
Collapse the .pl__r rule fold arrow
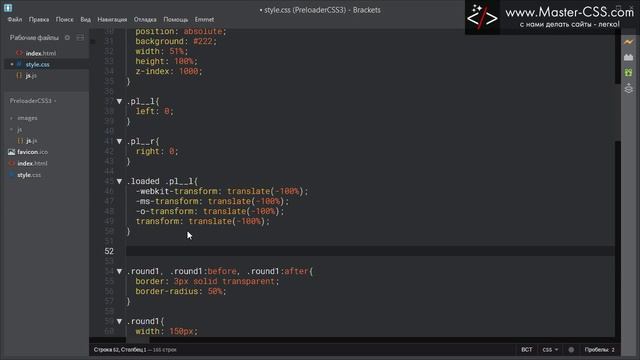point(119,141)
